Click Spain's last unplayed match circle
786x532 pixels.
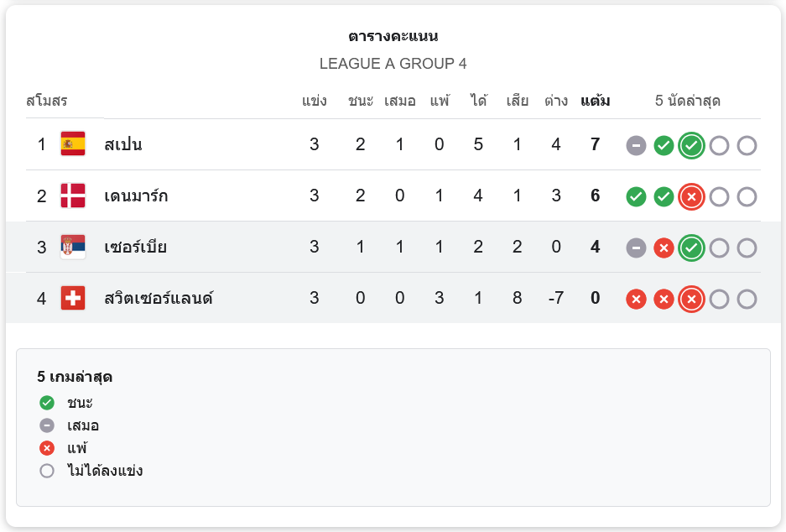pos(747,145)
